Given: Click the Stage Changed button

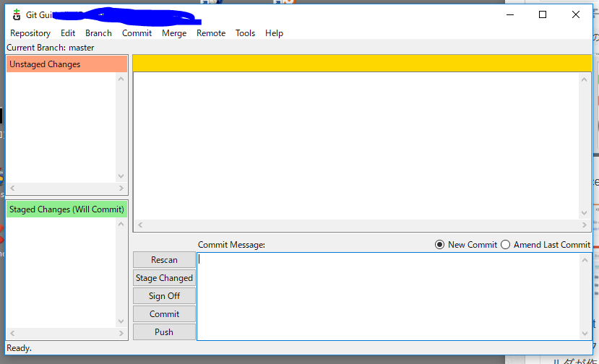Looking at the screenshot, I should pyautogui.click(x=164, y=277).
